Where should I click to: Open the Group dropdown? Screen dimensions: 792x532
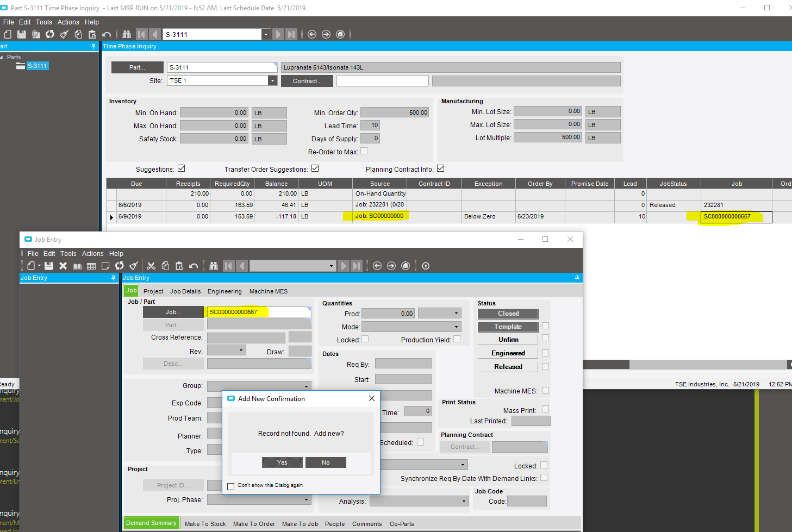(307, 386)
